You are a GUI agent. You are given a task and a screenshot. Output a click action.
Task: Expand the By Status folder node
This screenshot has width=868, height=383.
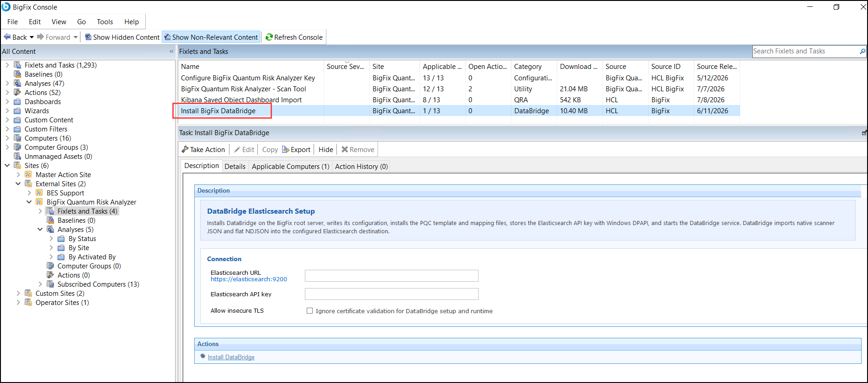click(x=51, y=239)
